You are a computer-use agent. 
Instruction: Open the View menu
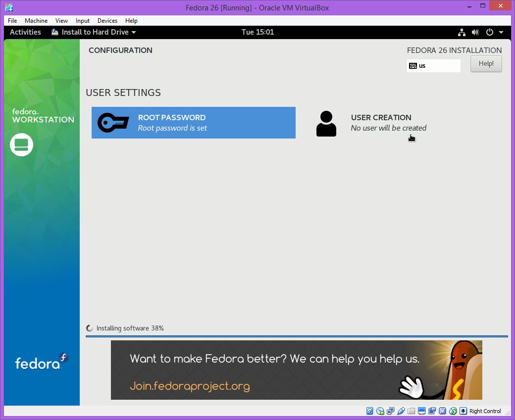tap(61, 21)
